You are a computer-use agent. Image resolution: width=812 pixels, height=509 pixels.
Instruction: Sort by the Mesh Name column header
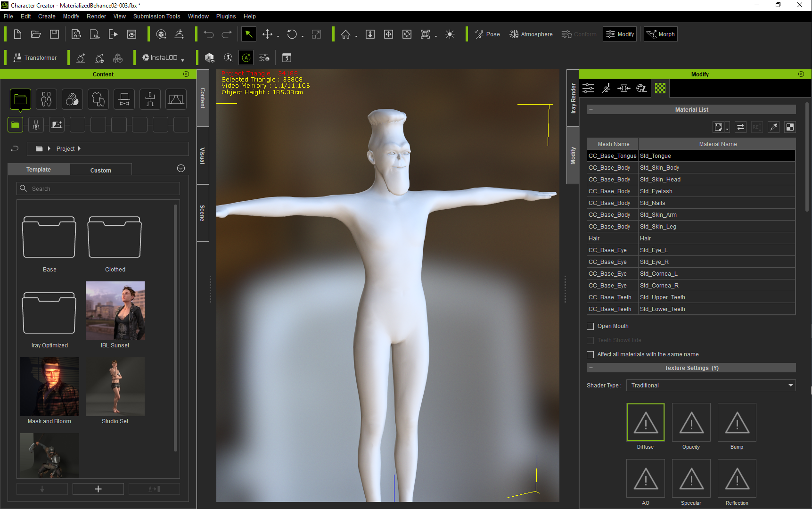(613, 144)
